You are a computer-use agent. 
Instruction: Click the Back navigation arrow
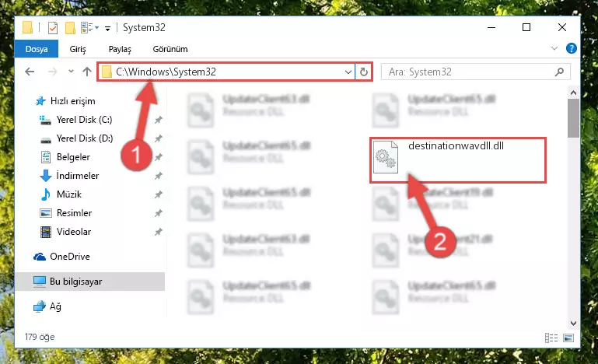coord(30,72)
